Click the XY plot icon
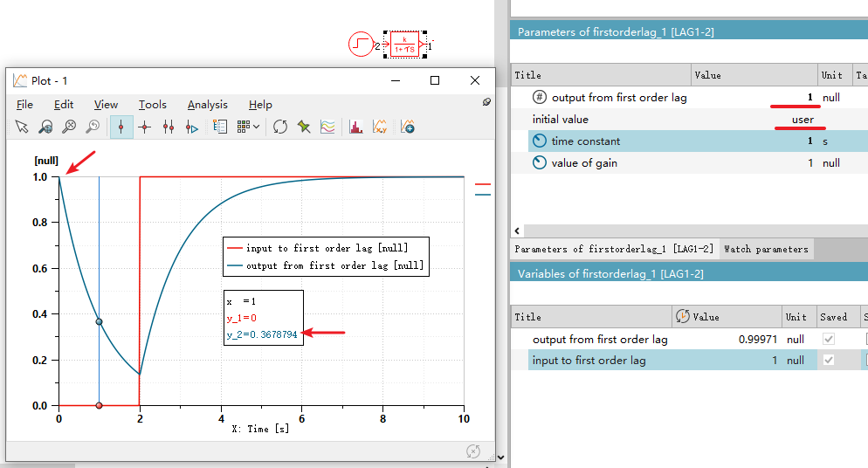 tap(380, 127)
